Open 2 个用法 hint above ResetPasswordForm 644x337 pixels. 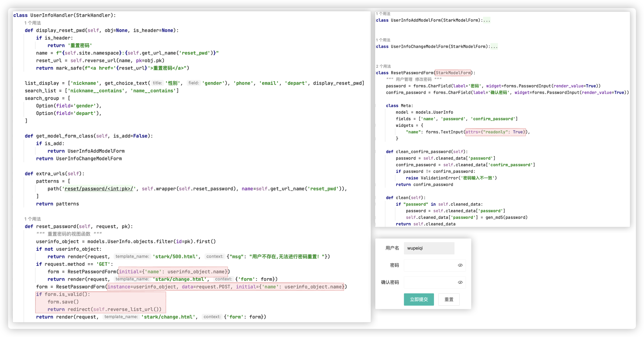(383, 66)
